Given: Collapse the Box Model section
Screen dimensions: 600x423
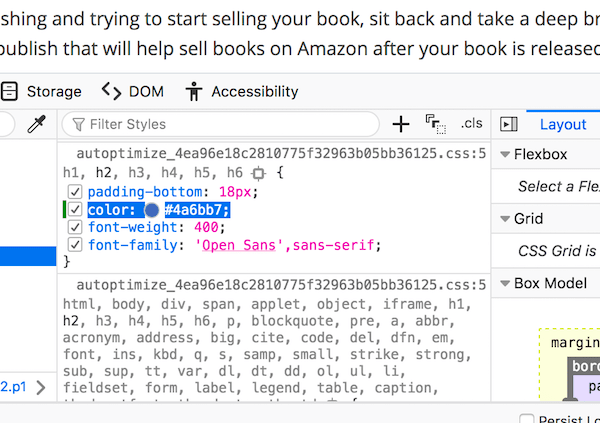Looking at the screenshot, I should click(504, 283).
